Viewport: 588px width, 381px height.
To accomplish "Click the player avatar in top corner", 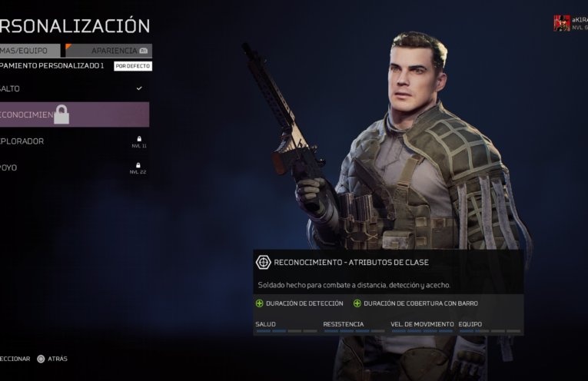I will tap(562, 23).
